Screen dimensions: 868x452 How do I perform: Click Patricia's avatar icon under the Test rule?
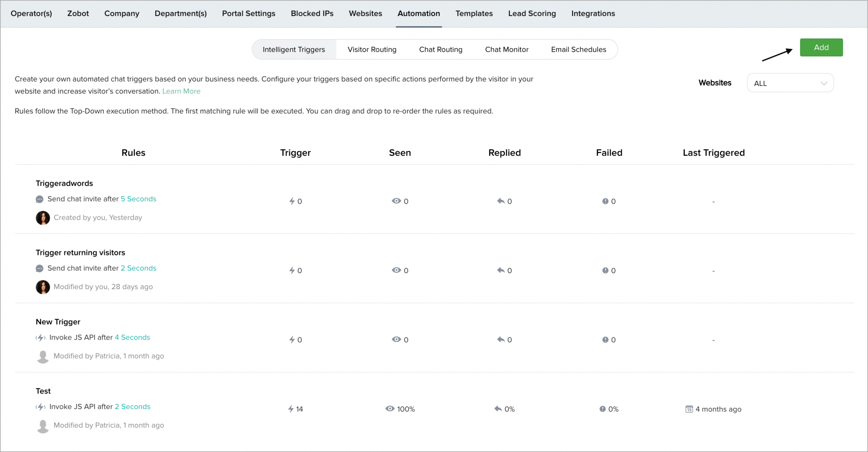point(43,426)
